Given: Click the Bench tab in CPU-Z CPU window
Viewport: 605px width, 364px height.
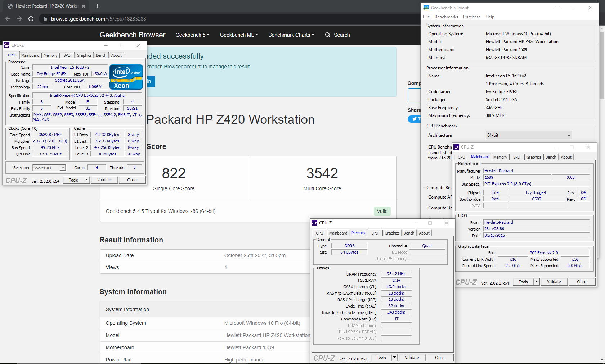Looking at the screenshot, I should tap(101, 55).
